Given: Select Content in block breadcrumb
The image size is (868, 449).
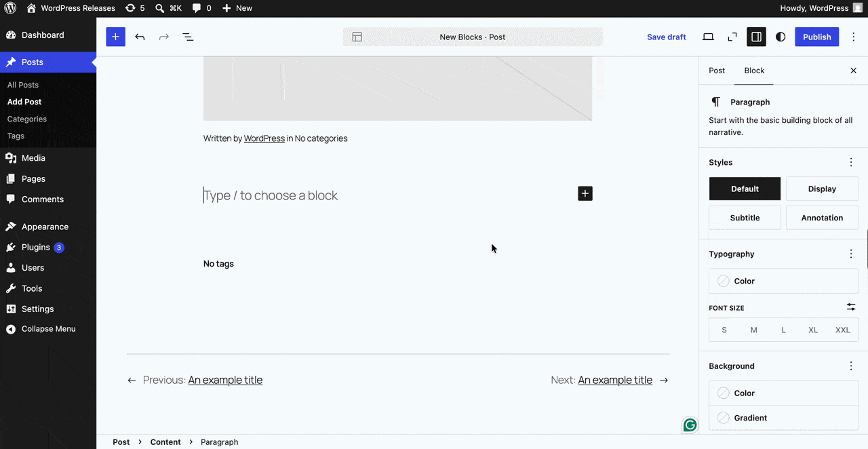Looking at the screenshot, I should [165, 442].
